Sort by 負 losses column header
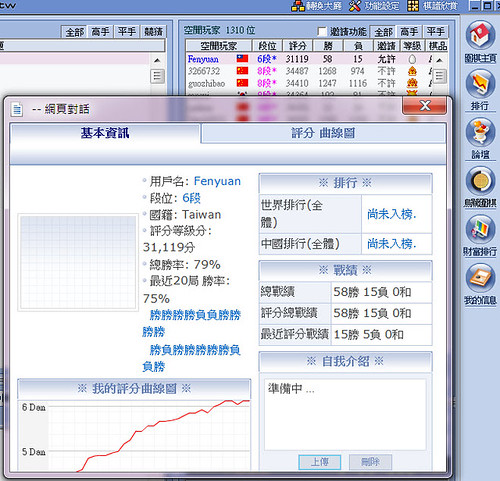The image size is (500, 481). [x=358, y=46]
